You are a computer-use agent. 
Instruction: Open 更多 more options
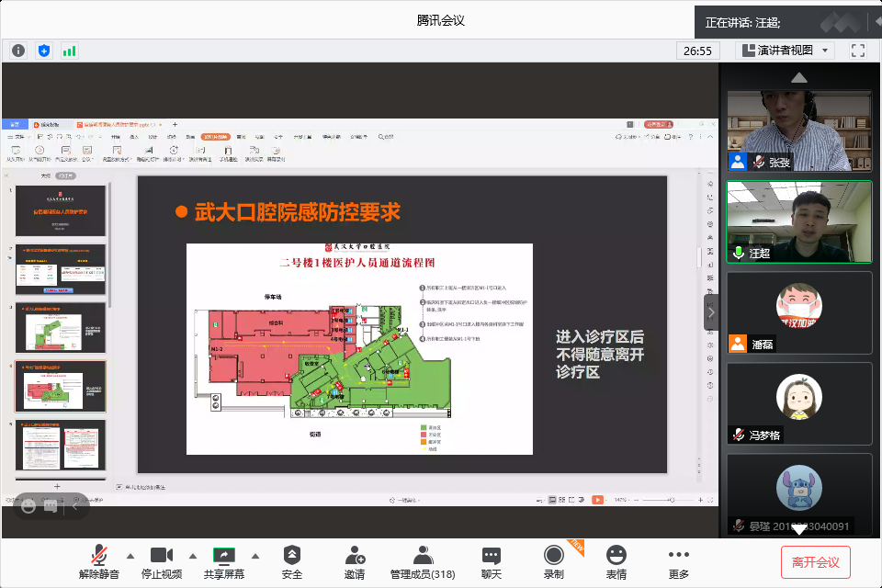tap(678, 562)
